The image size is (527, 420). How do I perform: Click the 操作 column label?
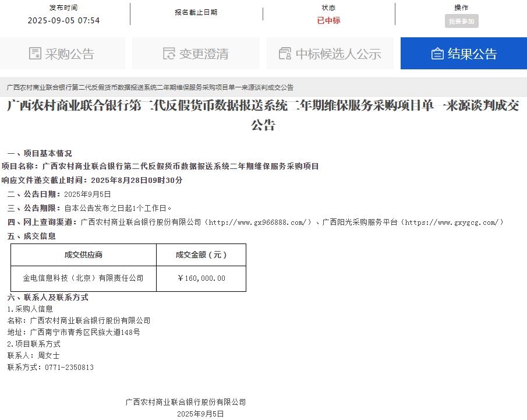(x=461, y=8)
